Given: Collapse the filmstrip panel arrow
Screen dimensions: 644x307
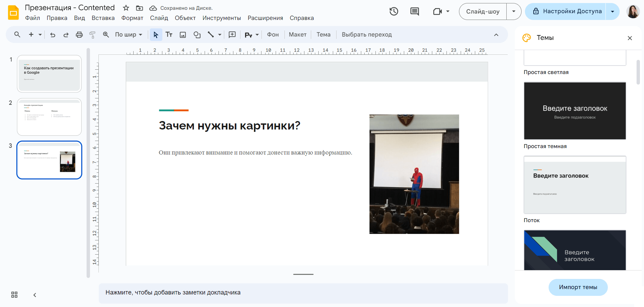Looking at the screenshot, I should [34, 295].
